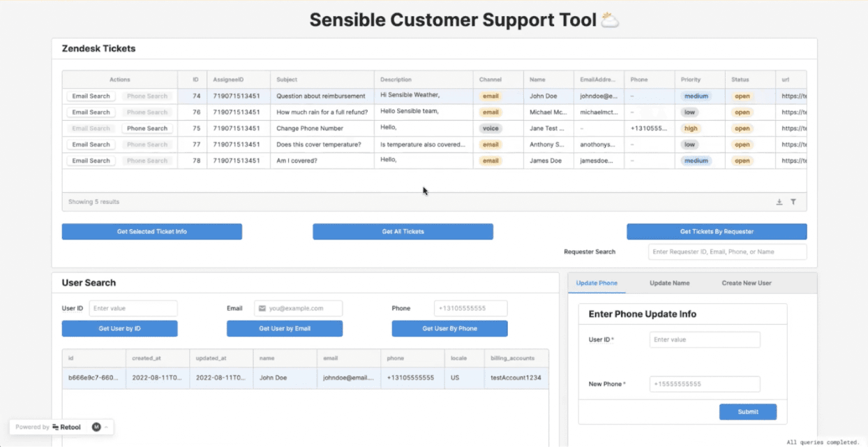Run Phone Search on ticket 75
Image resolution: width=868 pixels, height=447 pixels.
point(147,128)
